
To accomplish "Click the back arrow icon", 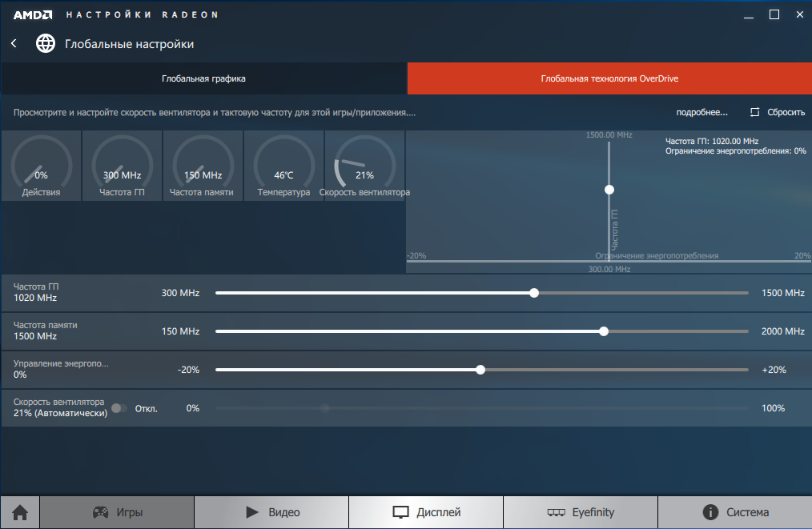I will click(x=14, y=43).
